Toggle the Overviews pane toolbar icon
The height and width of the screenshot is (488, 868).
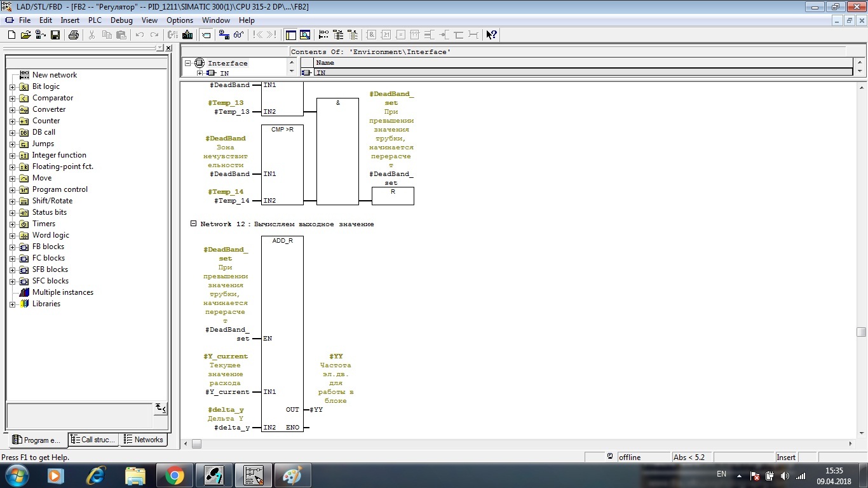click(x=290, y=35)
